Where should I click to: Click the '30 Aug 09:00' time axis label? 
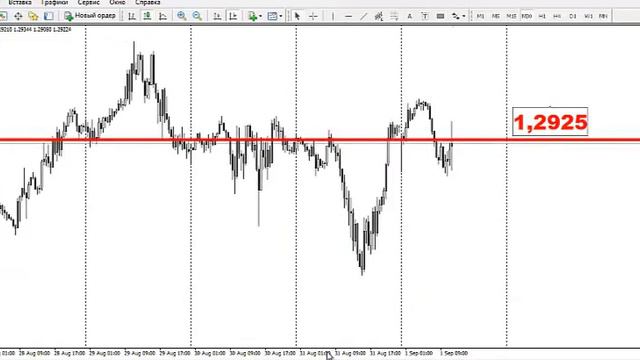[245, 353]
